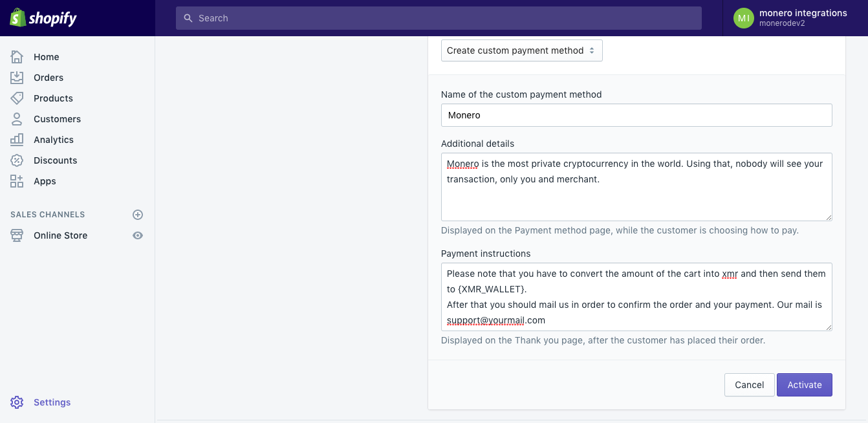Click the Analytics bar chart icon
The image size is (868, 423).
tap(17, 140)
